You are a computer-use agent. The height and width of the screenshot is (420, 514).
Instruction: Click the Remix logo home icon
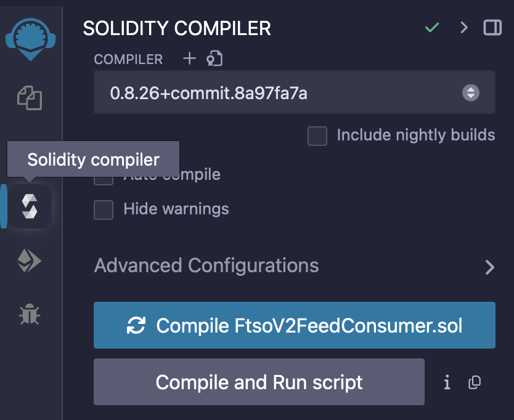coord(30,38)
